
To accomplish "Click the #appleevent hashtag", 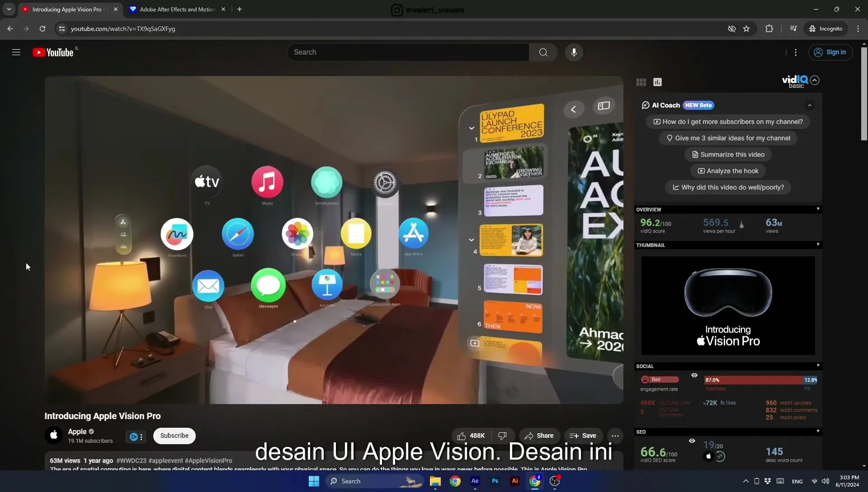I will click(165, 461).
